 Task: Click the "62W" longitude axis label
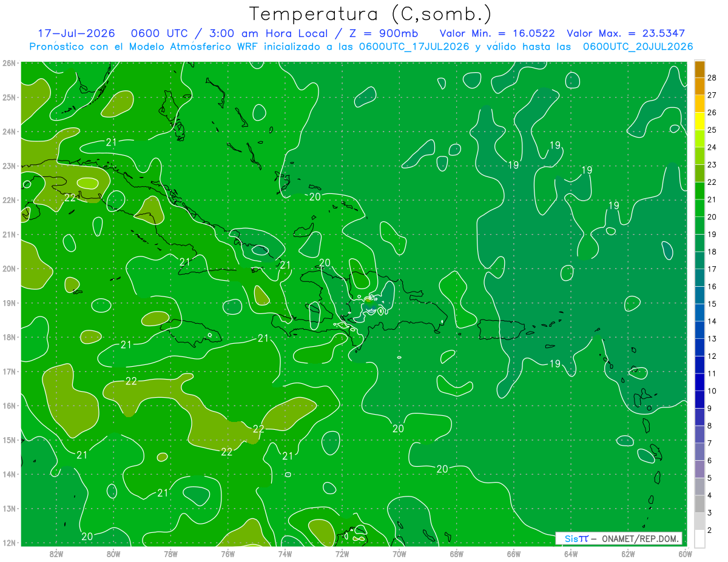click(x=628, y=554)
